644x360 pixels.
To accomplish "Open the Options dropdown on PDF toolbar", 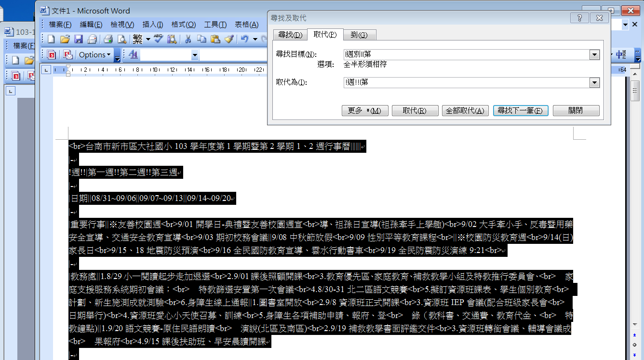I will 95,55.
